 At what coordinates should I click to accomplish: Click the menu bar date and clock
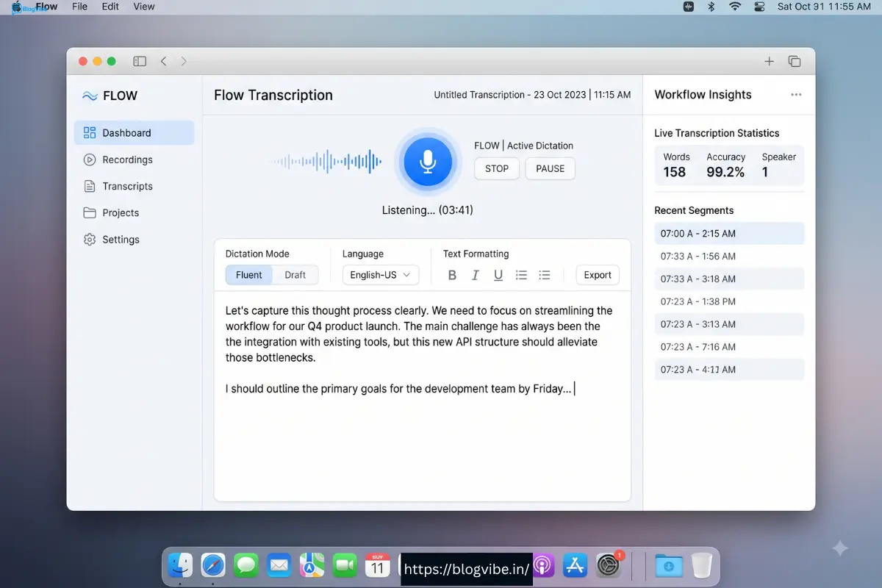point(824,7)
